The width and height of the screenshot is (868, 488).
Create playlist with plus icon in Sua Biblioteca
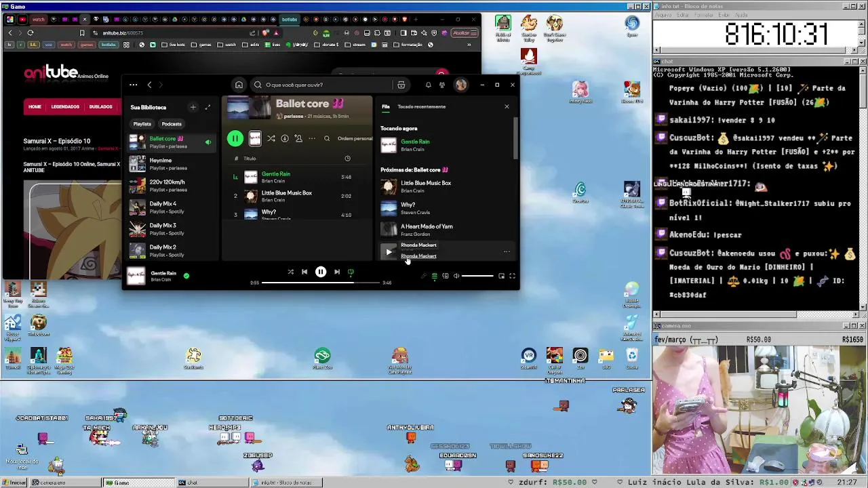(193, 107)
